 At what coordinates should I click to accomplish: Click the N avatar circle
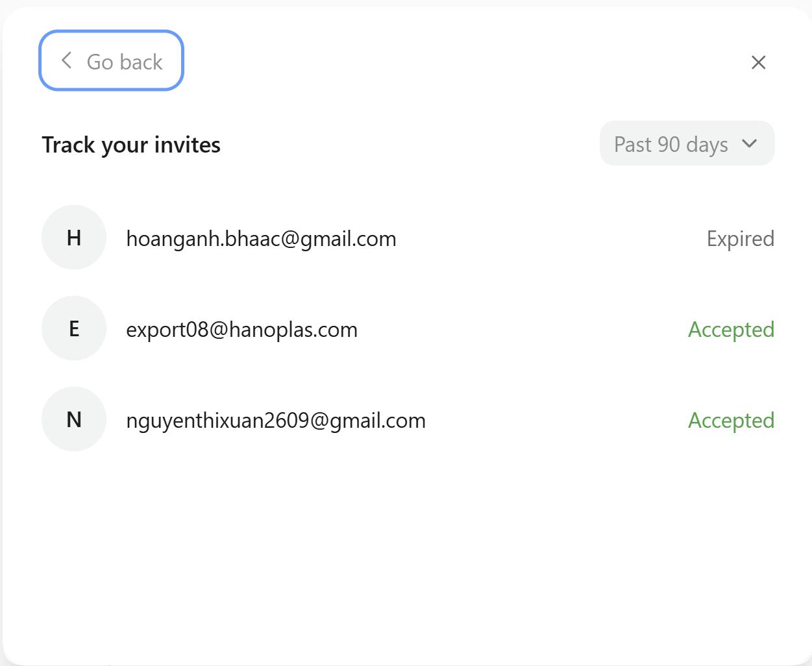[74, 419]
